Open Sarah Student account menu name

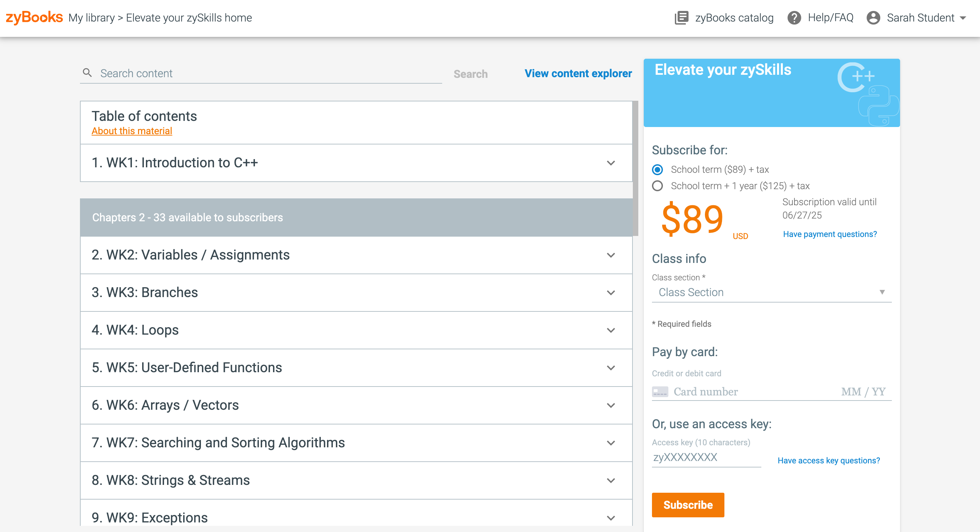click(x=920, y=18)
